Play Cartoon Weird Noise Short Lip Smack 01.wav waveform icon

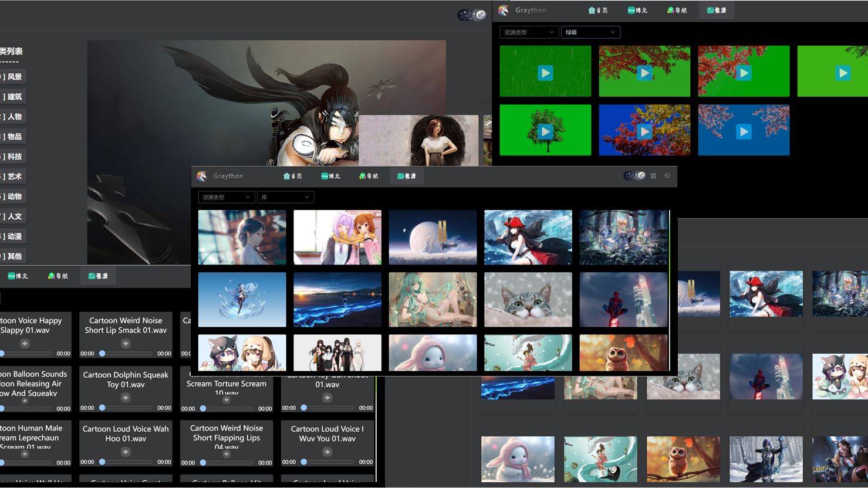pos(126,344)
